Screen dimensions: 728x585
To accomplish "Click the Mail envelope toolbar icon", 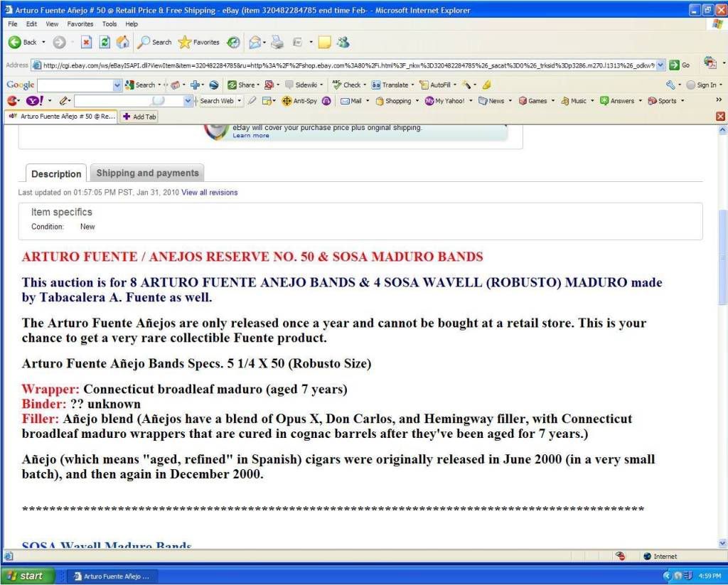I will (x=255, y=43).
